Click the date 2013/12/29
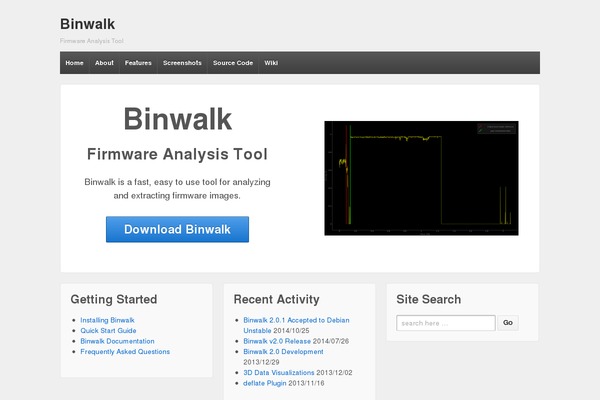The width and height of the screenshot is (600, 400). pyautogui.click(x=261, y=362)
